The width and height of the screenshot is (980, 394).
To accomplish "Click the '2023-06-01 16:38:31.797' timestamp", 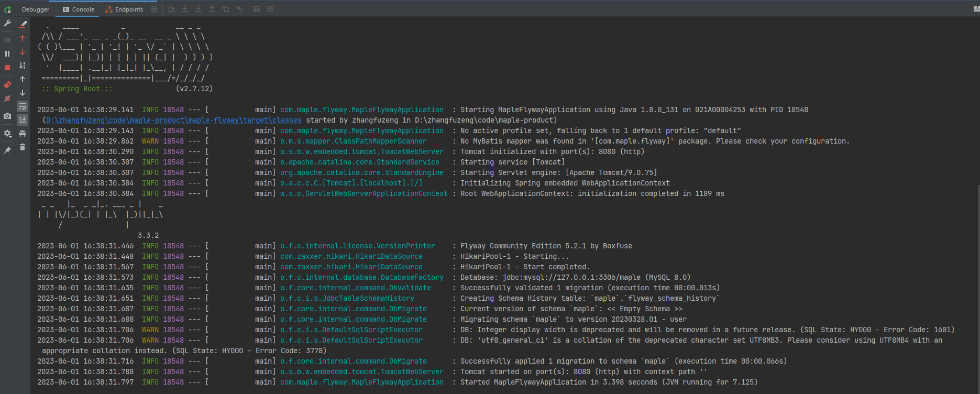I will [85, 382].
